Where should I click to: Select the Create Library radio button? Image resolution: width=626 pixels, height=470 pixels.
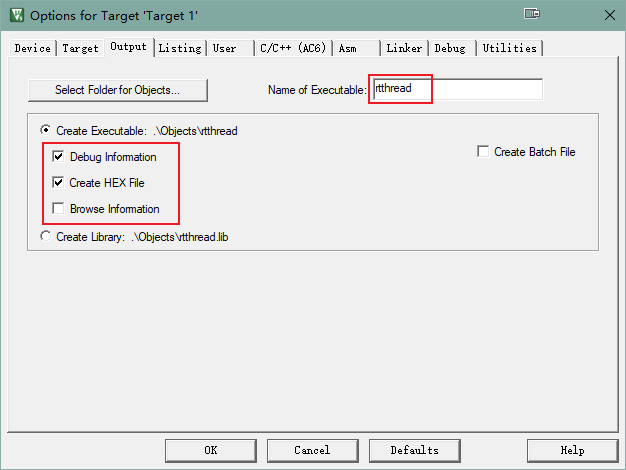(45, 236)
